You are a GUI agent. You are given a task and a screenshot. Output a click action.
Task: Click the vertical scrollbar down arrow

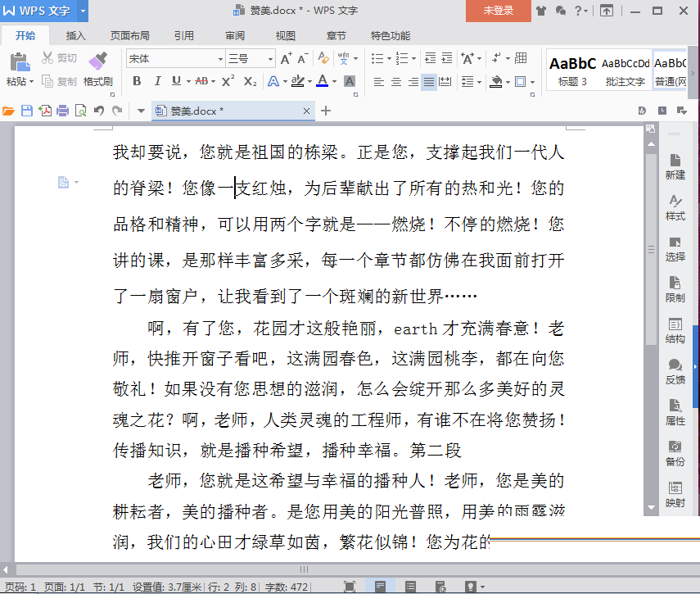[651, 507]
